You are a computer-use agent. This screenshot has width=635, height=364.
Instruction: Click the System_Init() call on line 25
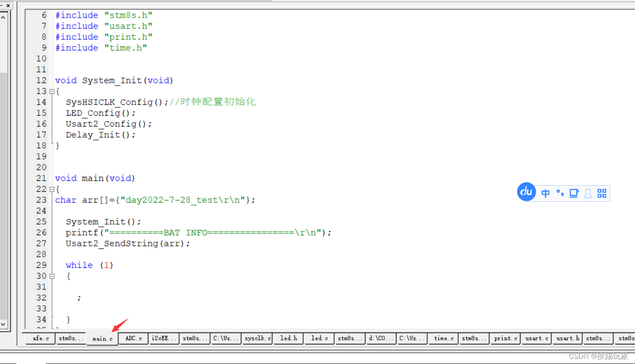click(x=103, y=222)
